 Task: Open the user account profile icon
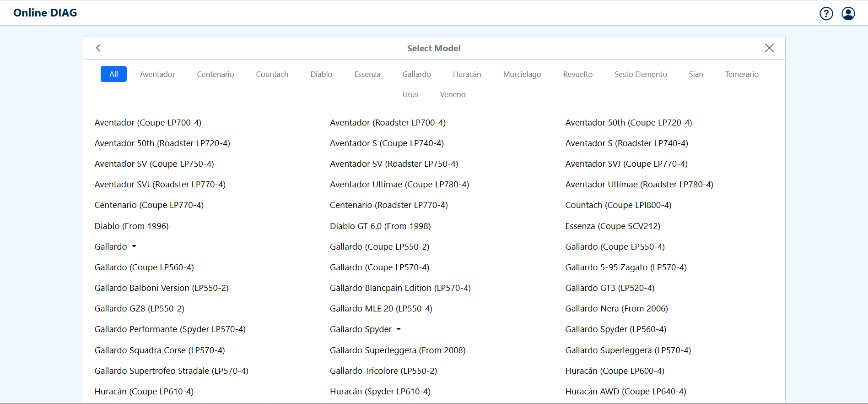tap(848, 14)
